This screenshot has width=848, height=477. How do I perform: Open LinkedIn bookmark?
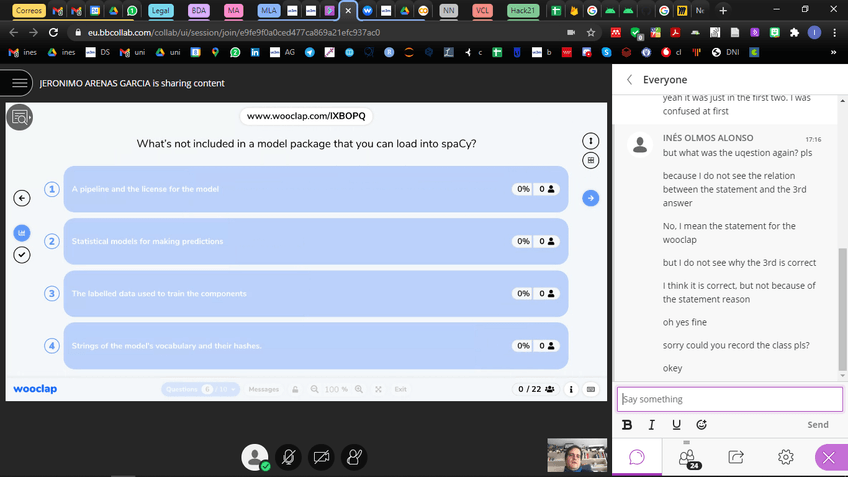click(x=255, y=52)
